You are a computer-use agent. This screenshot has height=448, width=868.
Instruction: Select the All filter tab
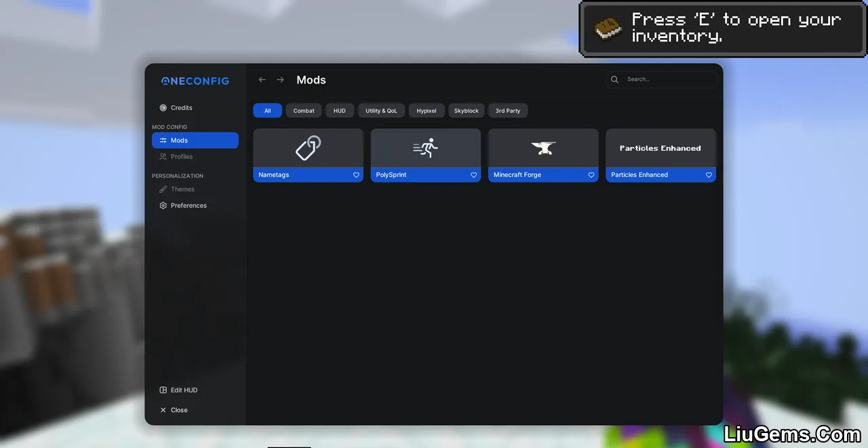(267, 111)
